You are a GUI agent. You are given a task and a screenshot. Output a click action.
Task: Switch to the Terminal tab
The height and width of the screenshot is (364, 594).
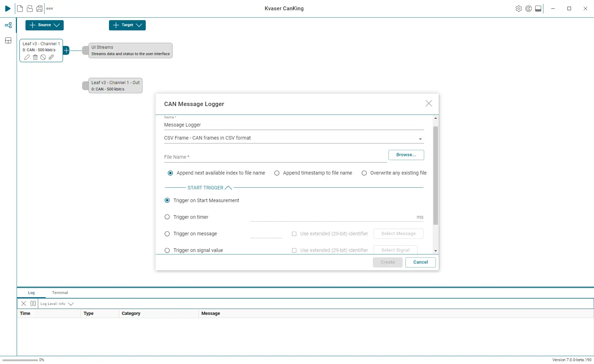coord(60,293)
